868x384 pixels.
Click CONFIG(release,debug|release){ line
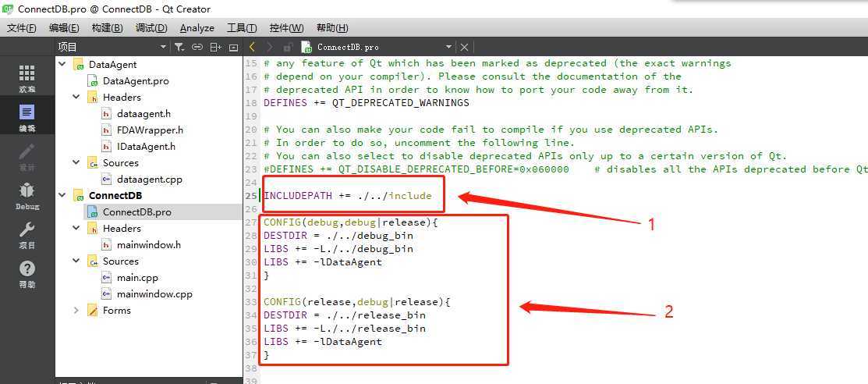[x=357, y=302]
